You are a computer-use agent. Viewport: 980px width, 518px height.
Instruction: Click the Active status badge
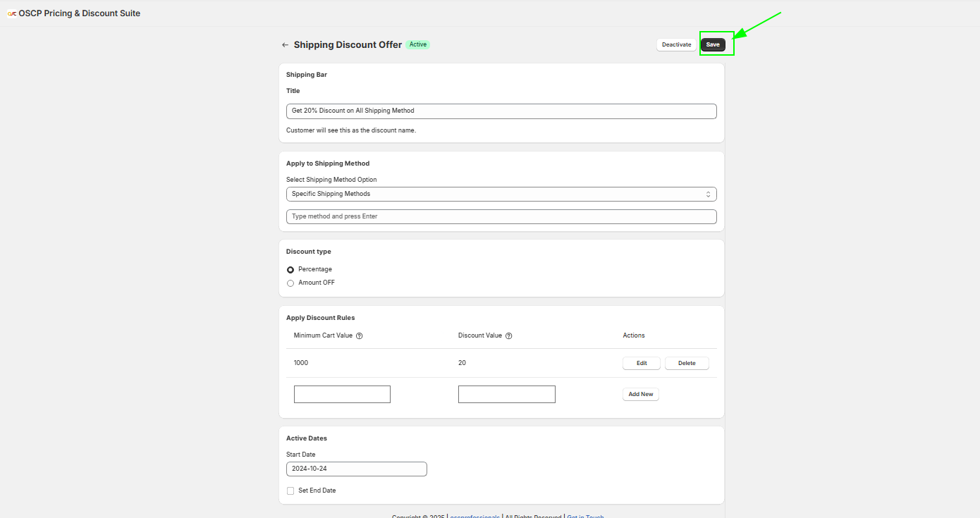pos(418,44)
